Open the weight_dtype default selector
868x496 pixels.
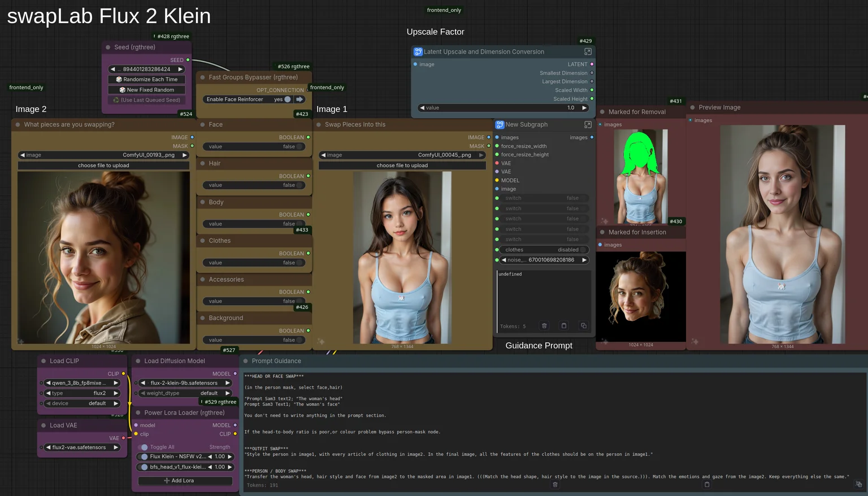(x=186, y=393)
